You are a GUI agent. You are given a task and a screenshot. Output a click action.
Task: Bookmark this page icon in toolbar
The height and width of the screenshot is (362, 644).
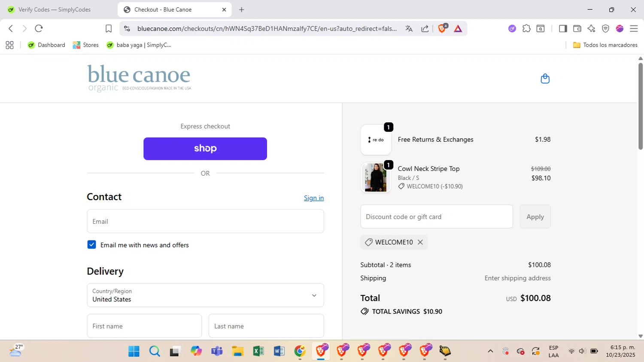click(x=109, y=28)
